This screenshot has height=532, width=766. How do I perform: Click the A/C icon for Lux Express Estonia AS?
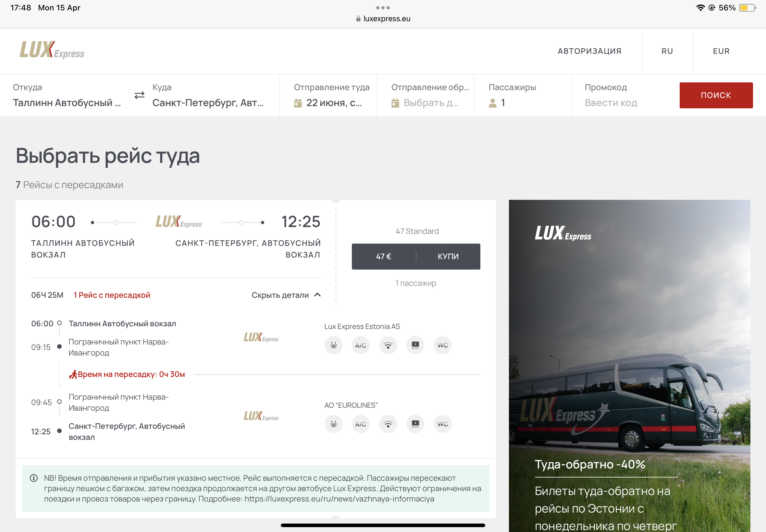(x=361, y=345)
